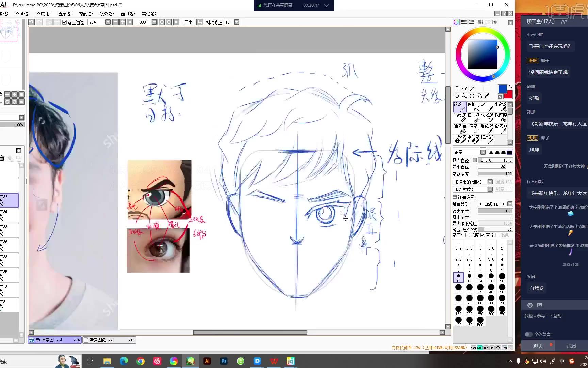Screen dimensions: 588x368
Task: Choose the eyedropper color picker tool
Action: (x=487, y=96)
